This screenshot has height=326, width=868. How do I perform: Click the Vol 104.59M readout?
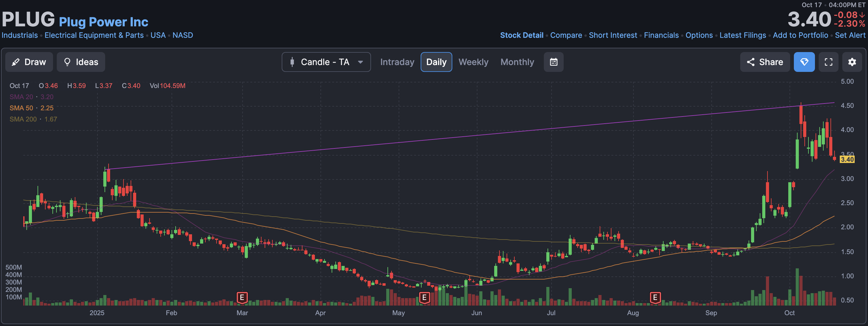point(168,86)
